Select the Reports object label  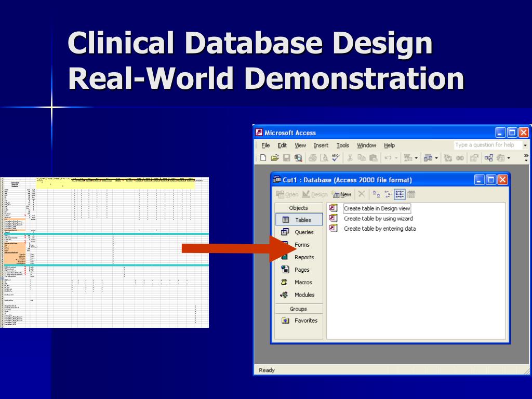(x=304, y=257)
